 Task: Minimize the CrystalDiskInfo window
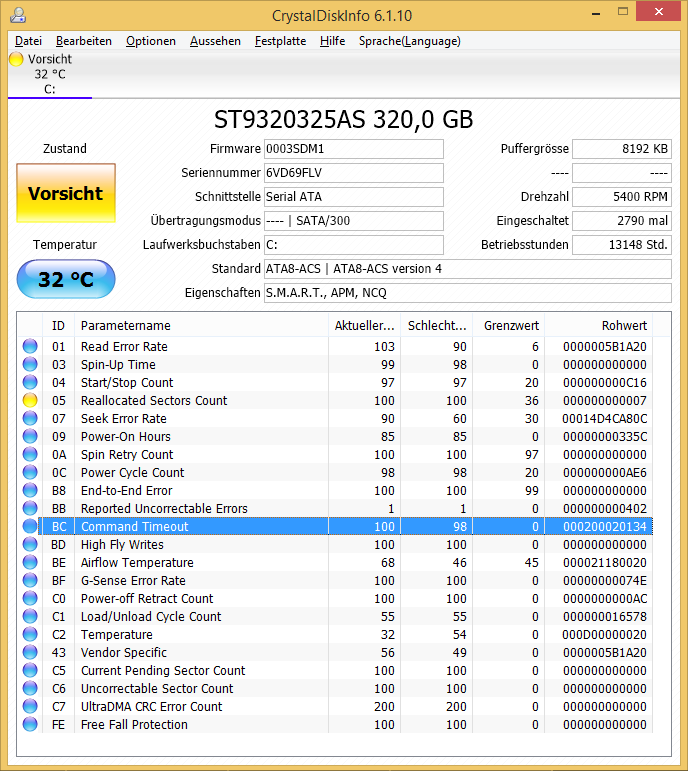[x=596, y=13]
